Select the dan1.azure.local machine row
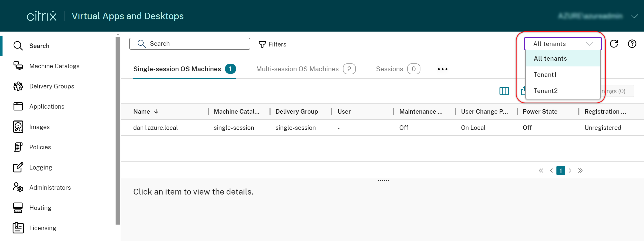Viewport: 644px width, 241px height. 155,128
